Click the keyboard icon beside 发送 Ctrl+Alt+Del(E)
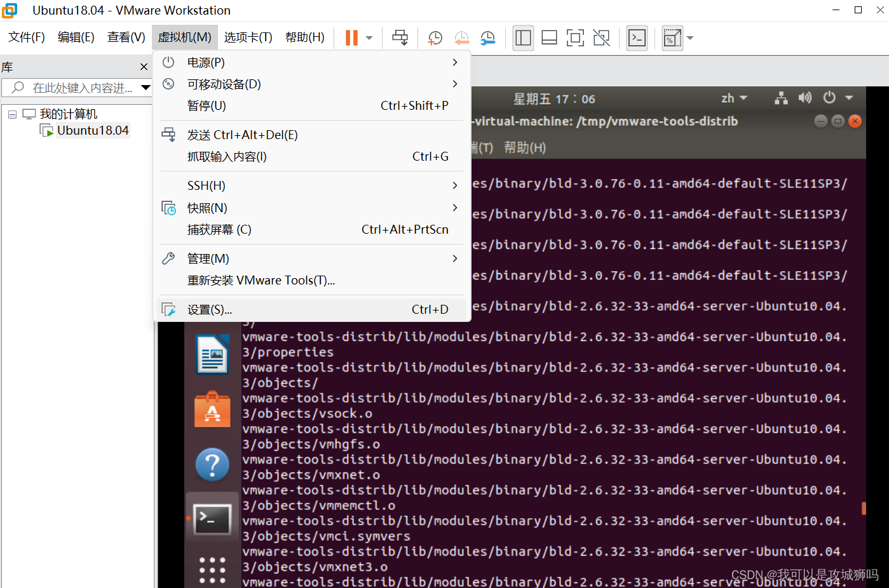Viewport: 889px width, 588px height. [x=168, y=135]
